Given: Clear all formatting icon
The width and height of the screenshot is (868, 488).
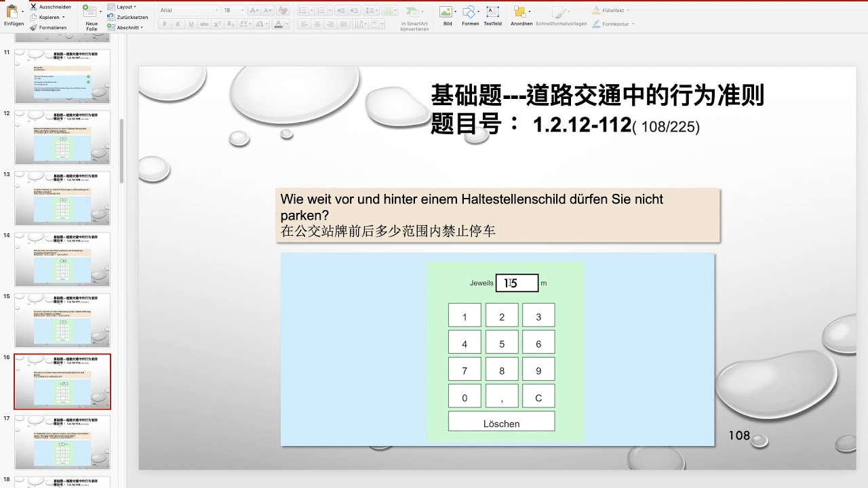Looking at the screenshot, I should pyautogui.click(x=283, y=10).
